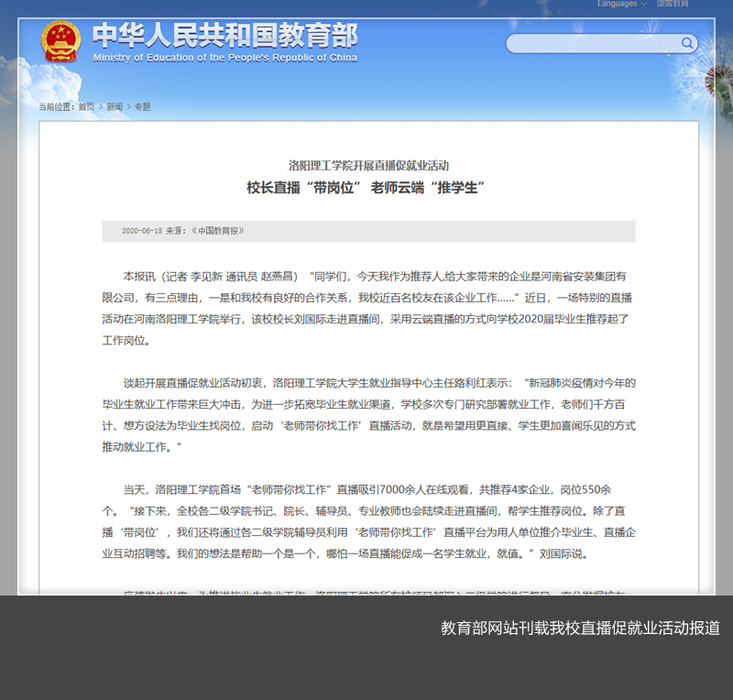
Task: Click the search magnifier icon
Action: point(686,43)
